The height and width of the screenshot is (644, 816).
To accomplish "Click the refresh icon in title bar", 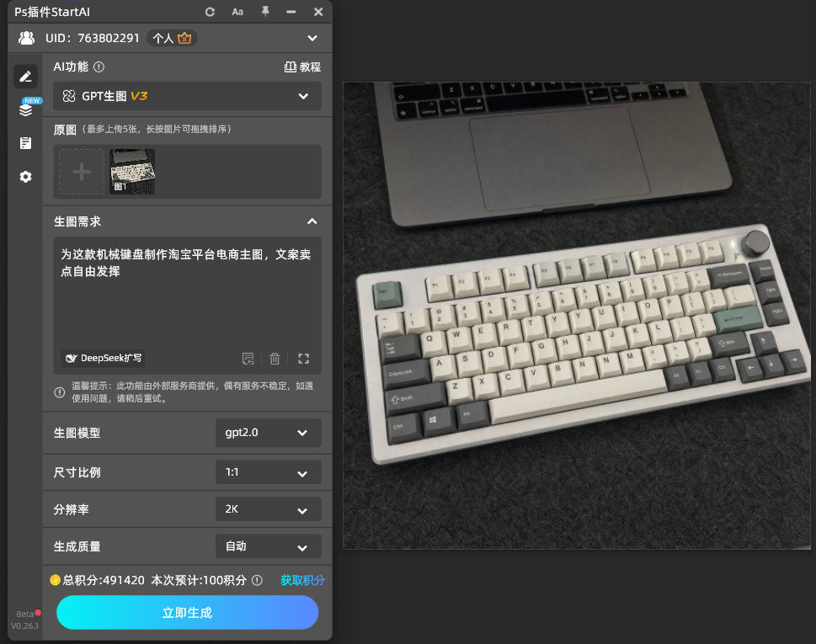I will pyautogui.click(x=210, y=12).
